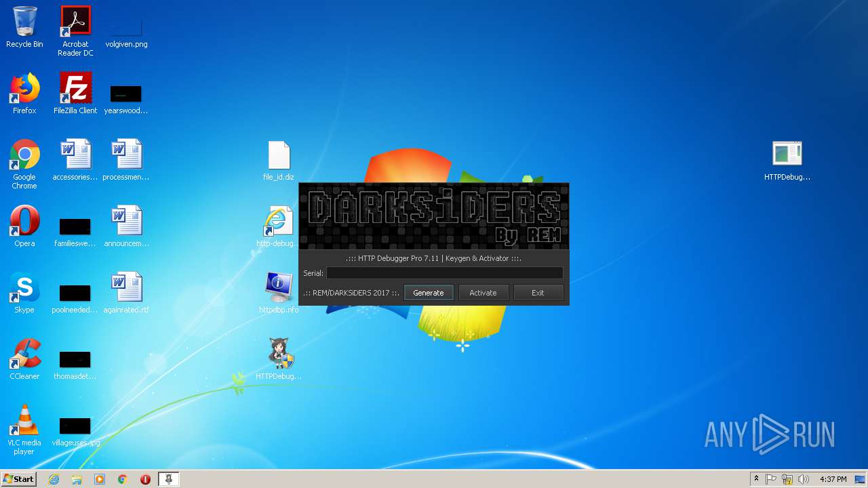Open File Explorer from taskbar

point(77,479)
